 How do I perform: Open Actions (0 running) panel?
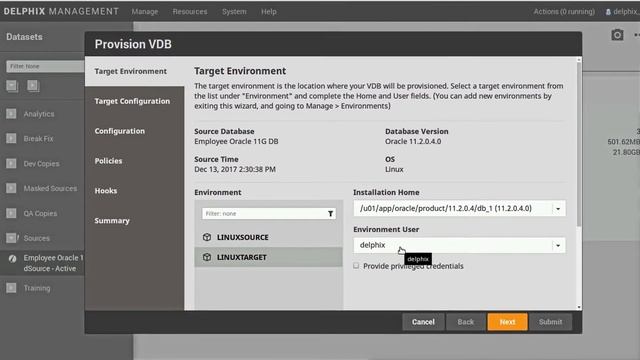(x=564, y=12)
